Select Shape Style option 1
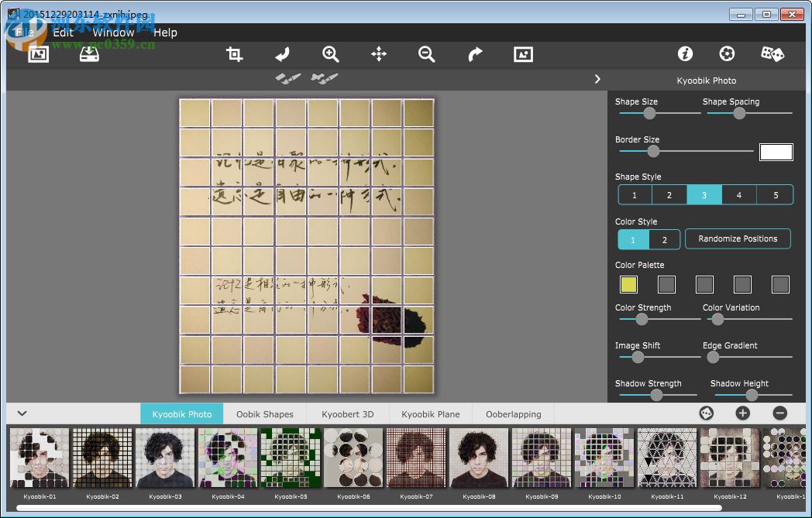The image size is (812, 518). [x=635, y=195]
